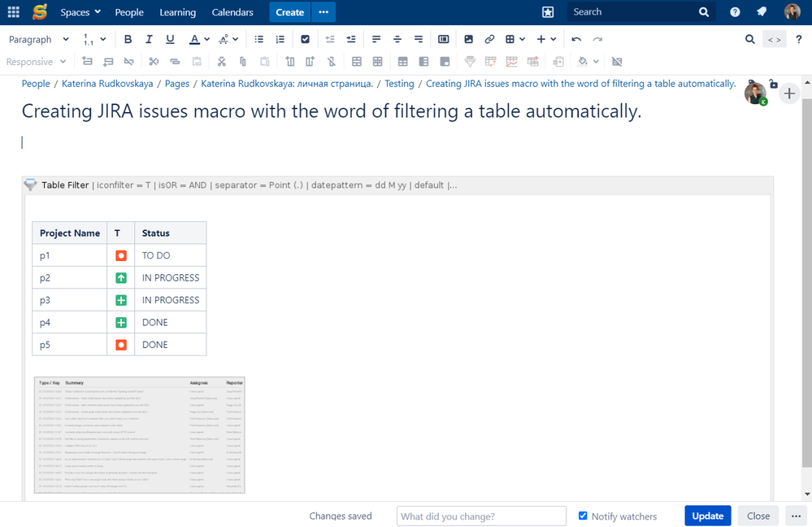Viewport: 812px width, 527px height.
Task: Outdent the current paragraph
Action: 330,39
